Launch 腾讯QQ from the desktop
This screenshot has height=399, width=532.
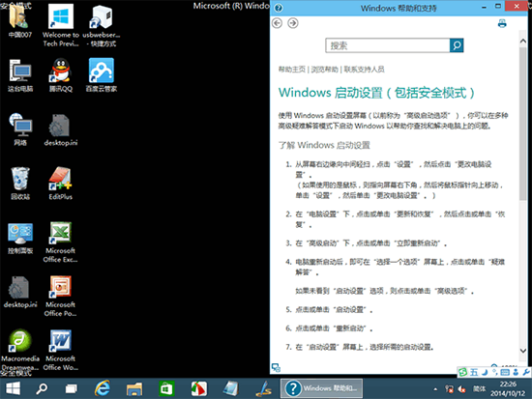(61, 75)
